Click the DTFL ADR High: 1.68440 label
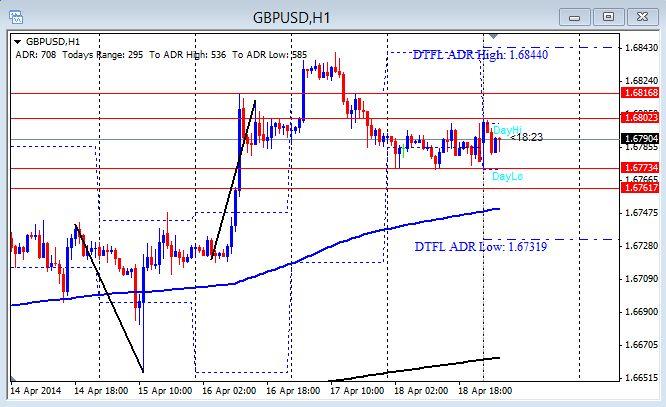The image size is (666, 407). [480, 55]
